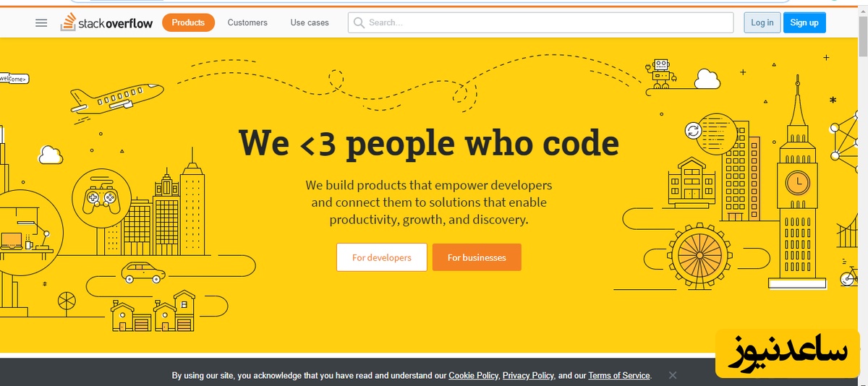868x386 pixels.
Task: Click the circular refresh arrows icon
Action: (693, 131)
